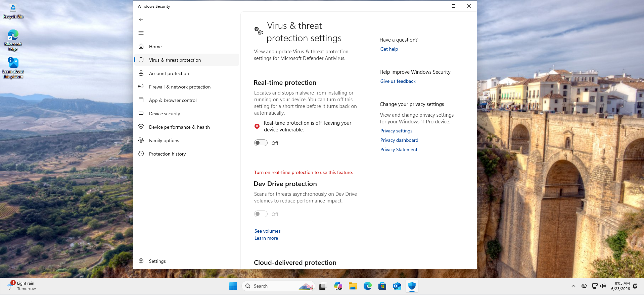The image size is (644, 295).
Task: Click Give us feedback link
Action: tap(398, 81)
